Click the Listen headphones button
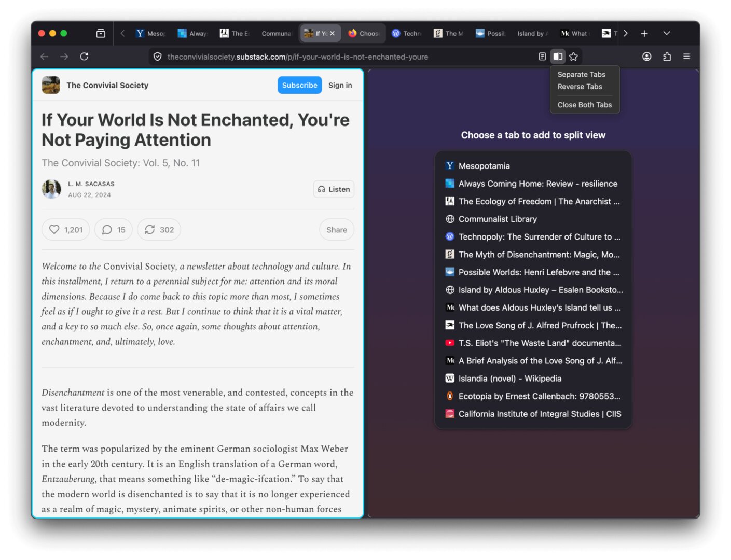Screen dimensions: 731x560 [x=334, y=189]
